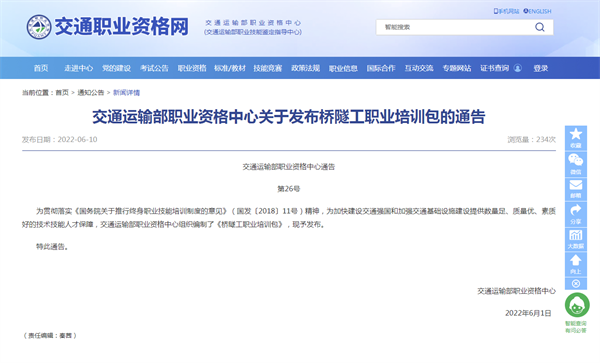Click 通知公告 in the breadcrumb
Screen dimensions: 600x363
tap(91, 93)
